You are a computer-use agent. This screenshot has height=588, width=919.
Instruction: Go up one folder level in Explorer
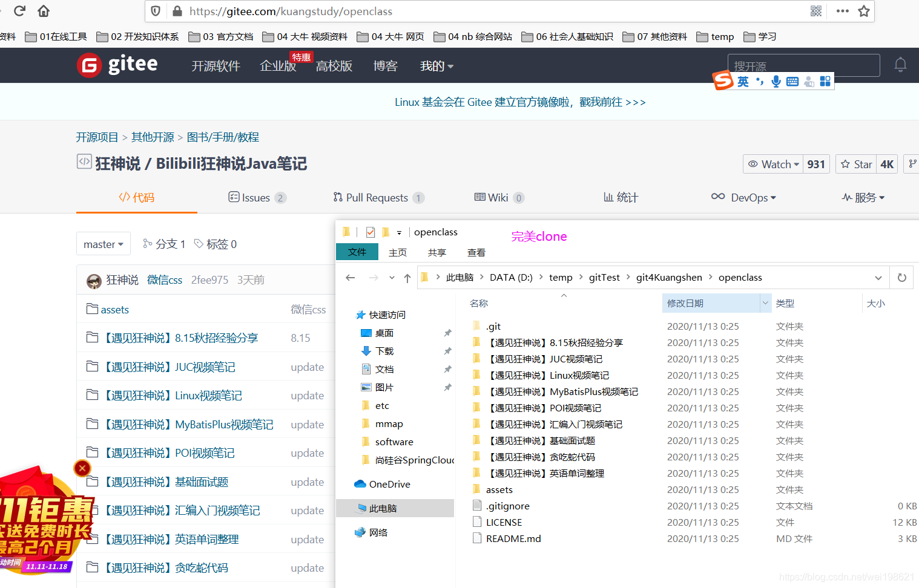tap(407, 278)
